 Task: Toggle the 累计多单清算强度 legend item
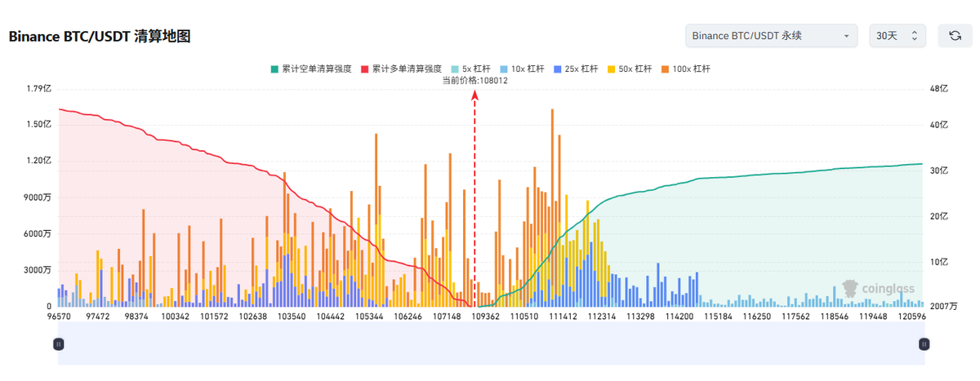[400, 69]
